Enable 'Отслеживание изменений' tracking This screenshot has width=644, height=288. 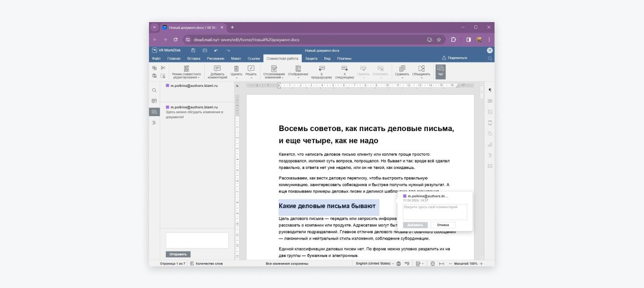point(274,69)
